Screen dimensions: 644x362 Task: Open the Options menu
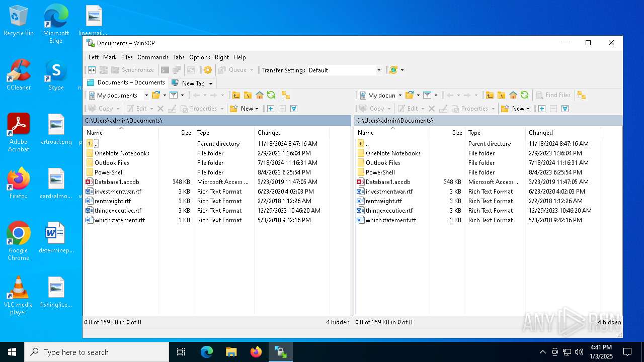click(200, 57)
